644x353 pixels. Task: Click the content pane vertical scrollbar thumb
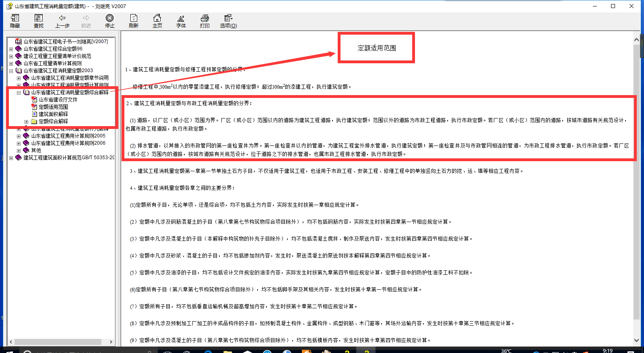click(637, 182)
